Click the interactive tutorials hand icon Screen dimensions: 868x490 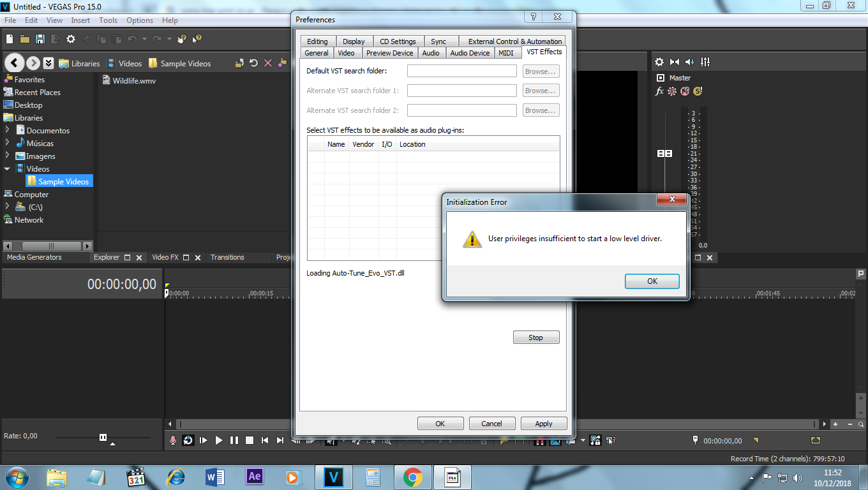tap(182, 39)
